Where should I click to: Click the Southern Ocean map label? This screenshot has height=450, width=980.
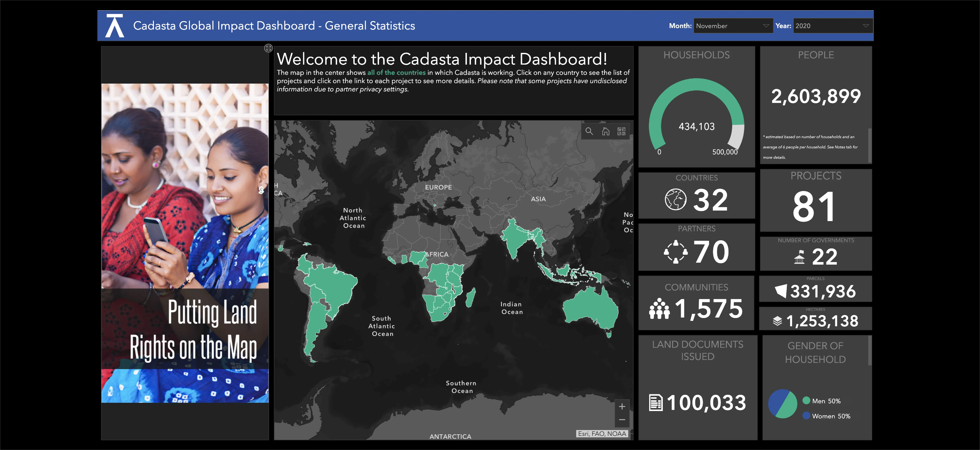tap(461, 387)
